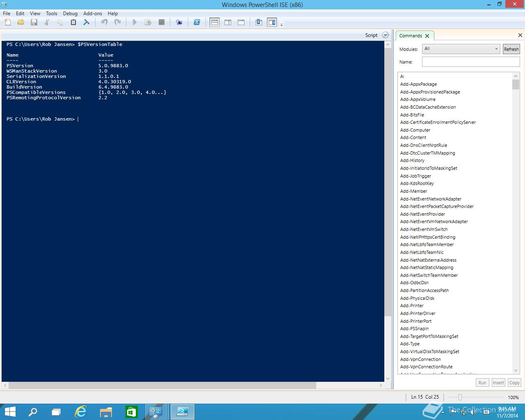Open File Explorer from the taskbar
The height and width of the screenshot is (420, 525).
tap(106, 412)
